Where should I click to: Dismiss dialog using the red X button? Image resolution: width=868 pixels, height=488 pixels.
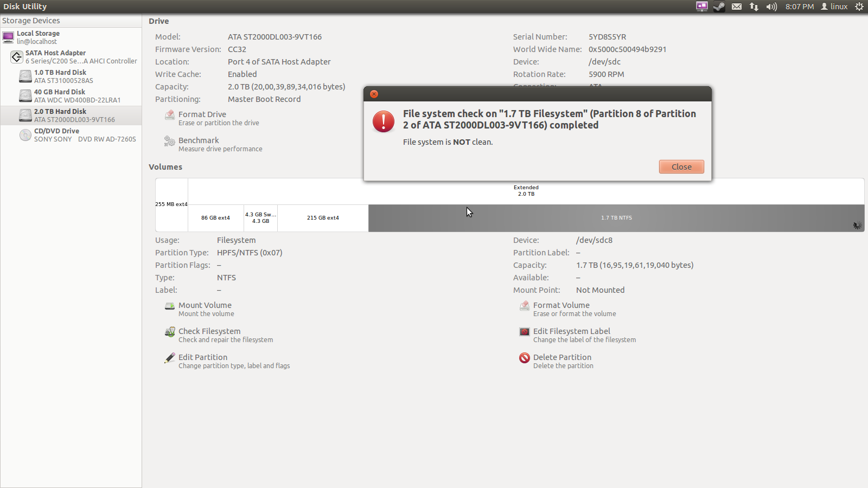(374, 94)
